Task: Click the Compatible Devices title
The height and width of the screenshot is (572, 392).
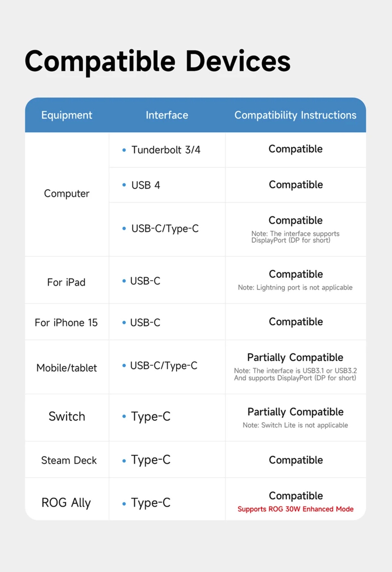Action: coord(157,61)
